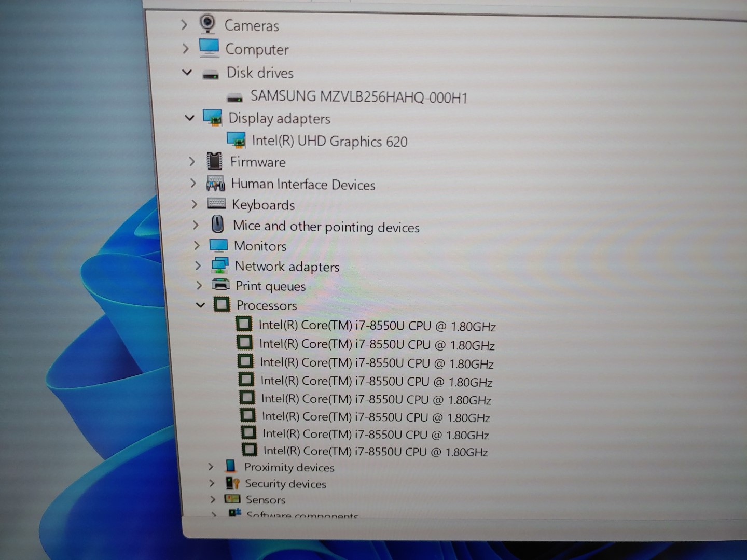Select the Processors label
The height and width of the screenshot is (560, 747).
click(267, 305)
